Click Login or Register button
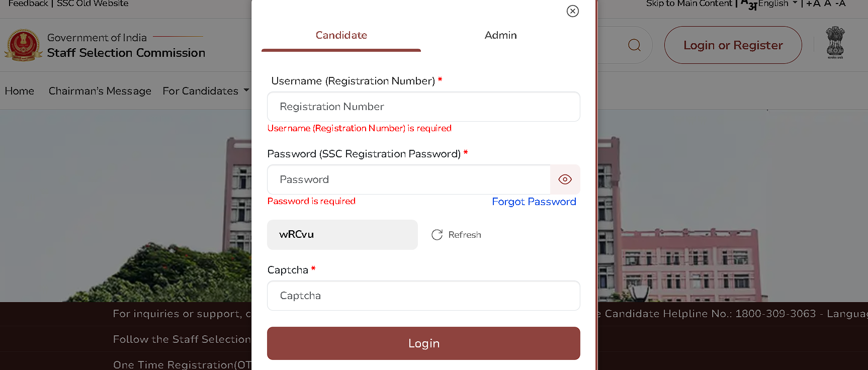 click(733, 45)
